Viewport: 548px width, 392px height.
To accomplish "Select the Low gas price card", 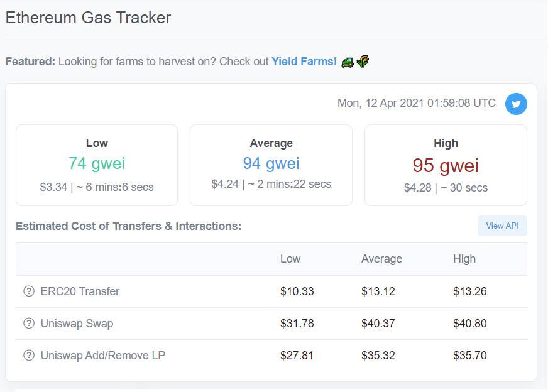I will 97,165.
